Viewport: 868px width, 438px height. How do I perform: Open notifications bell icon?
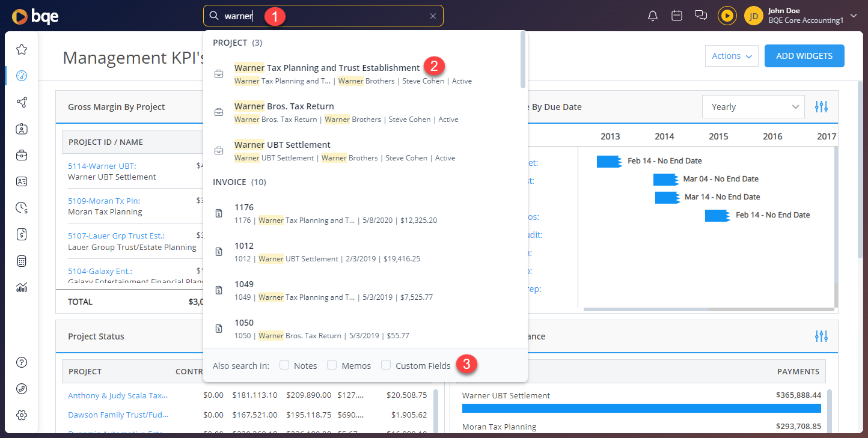point(653,16)
